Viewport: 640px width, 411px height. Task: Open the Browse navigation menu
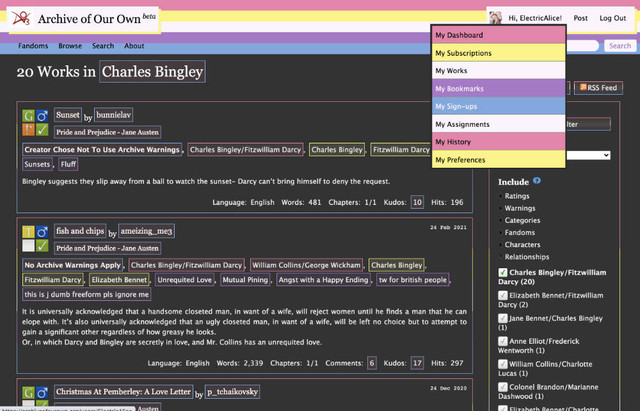point(70,46)
